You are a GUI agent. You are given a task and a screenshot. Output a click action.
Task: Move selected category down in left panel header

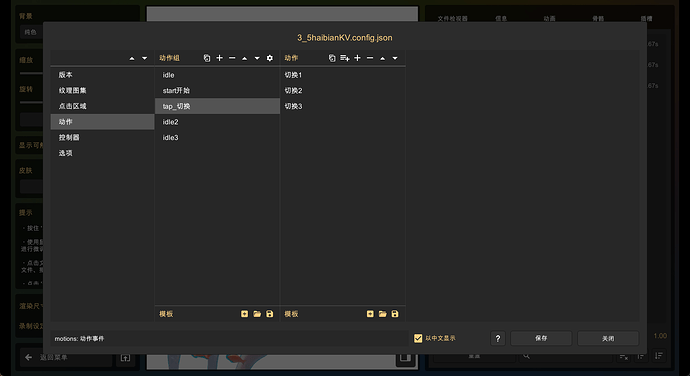coord(144,58)
